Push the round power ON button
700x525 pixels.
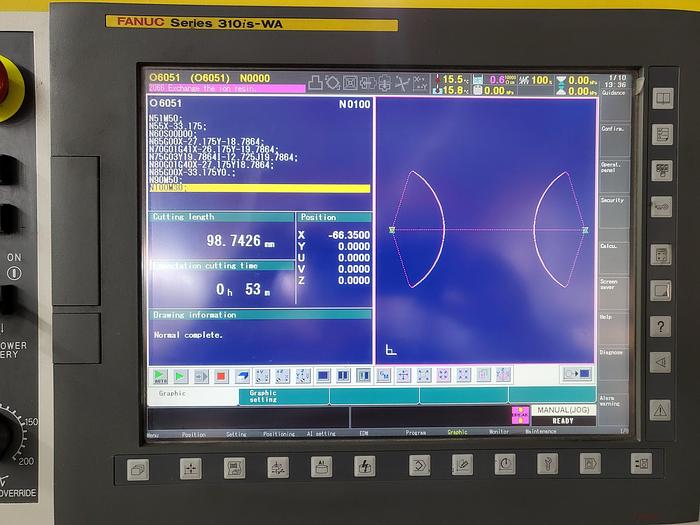(x=14, y=273)
